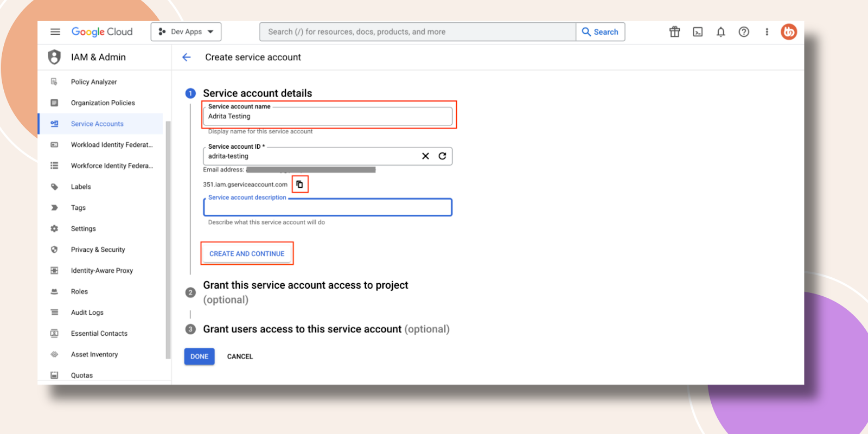Open the gift free trial icon
Viewport: 868px width, 434px height.
click(x=674, y=32)
